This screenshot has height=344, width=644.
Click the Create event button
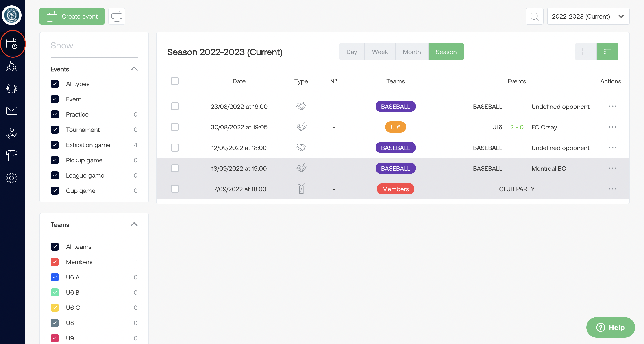[x=72, y=16]
